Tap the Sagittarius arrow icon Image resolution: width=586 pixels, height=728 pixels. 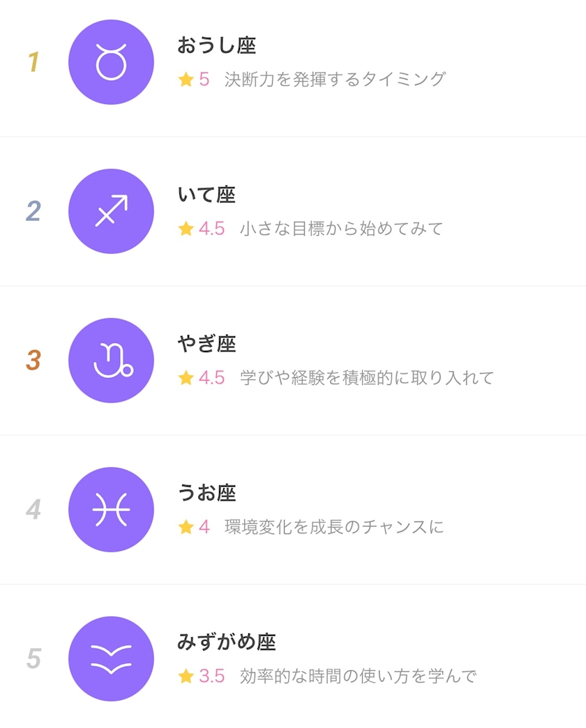(111, 211)
